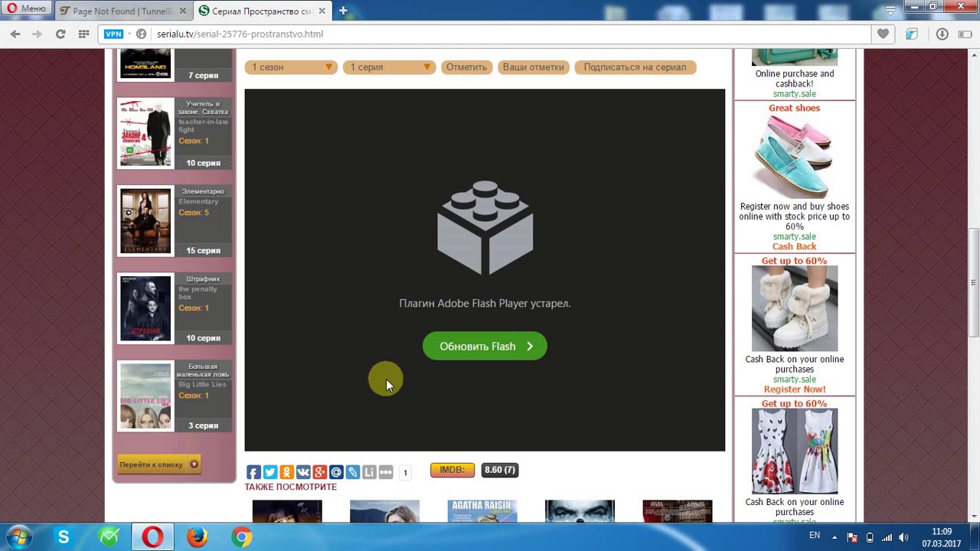
Task: Open the 1 сезон dropdown
Action: click(x=292, y=67)
